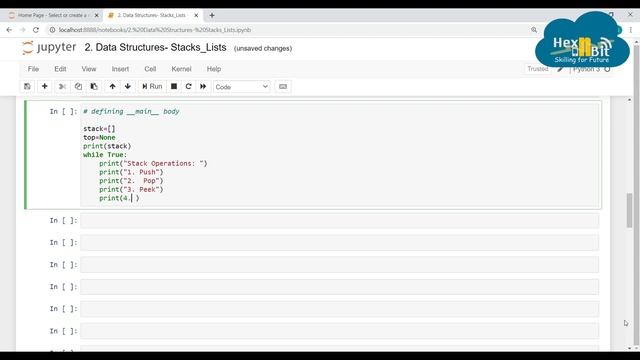Restart kernel and run all cells
This screenshot has height=360, width=640.
pyautogui.click(x=203, y=87)
